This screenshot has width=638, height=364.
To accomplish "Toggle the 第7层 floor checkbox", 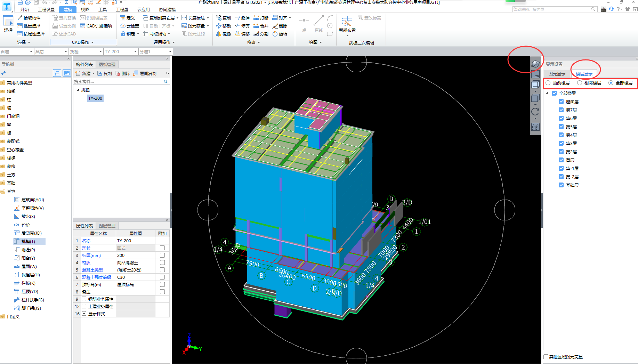I will (561, 110).
